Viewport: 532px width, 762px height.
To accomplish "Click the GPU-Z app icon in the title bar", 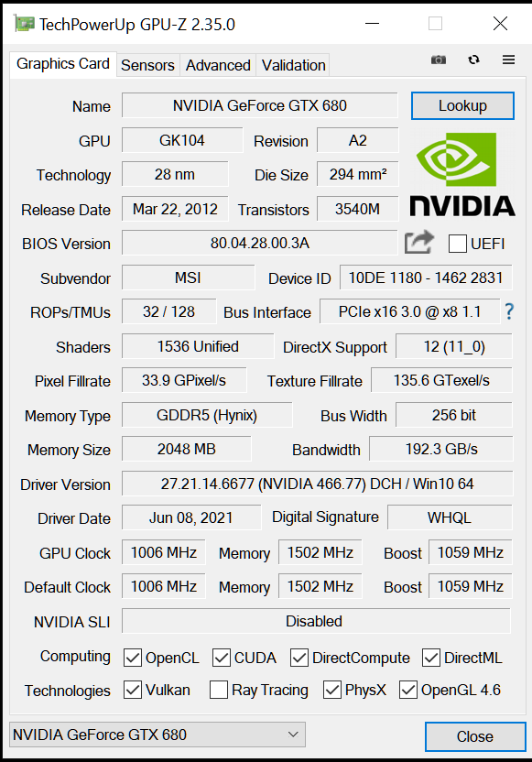I will tap(24, 23).
